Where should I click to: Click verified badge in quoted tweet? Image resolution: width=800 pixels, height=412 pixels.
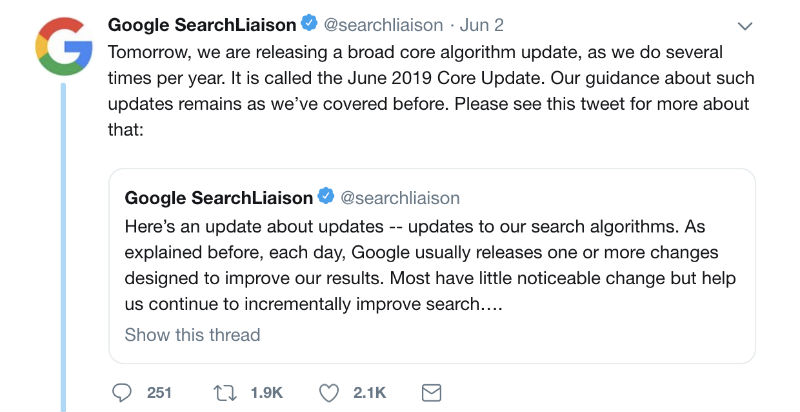(x=326, y=197)
